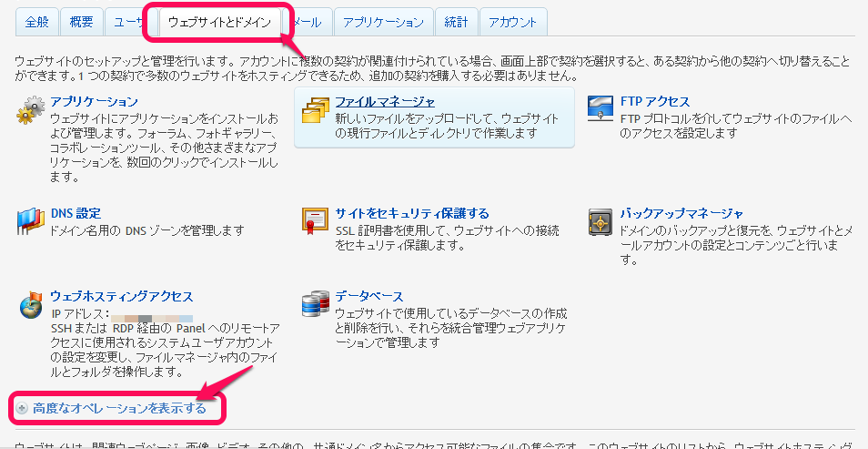Open the DNS 設定 link
This screenshot has width=868, height=449.
(76, 213)
